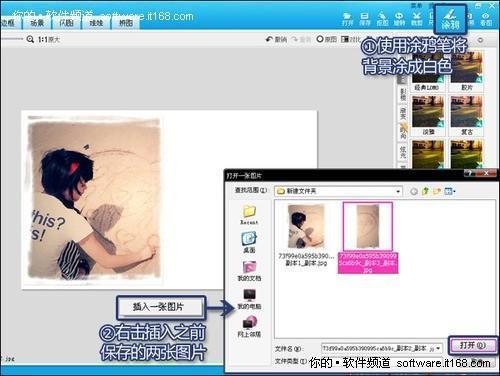The height and width of the screenshot is (376, 500).
Task: Switch to the 场景 tab
Action: pyautogui.click(x=37, y=23)
